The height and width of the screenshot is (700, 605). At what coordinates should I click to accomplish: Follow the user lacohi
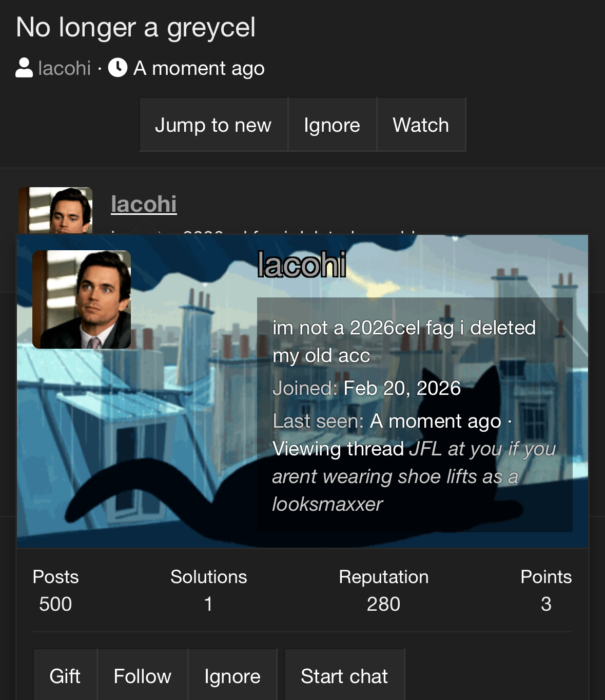143,676
